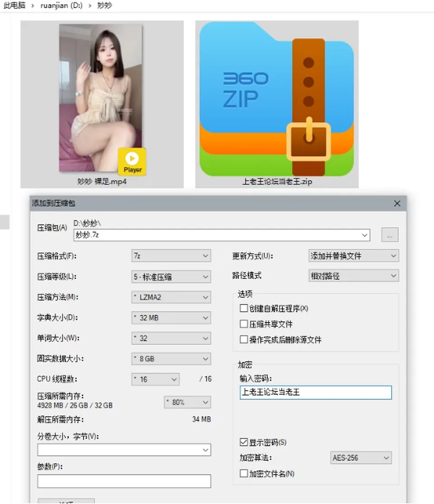The width and height of the screenshot is (434, 504).
Task: Open the 更新方式 添加并替换文件 dropdown
Action: pyautogui.click(x=354, y=256)
